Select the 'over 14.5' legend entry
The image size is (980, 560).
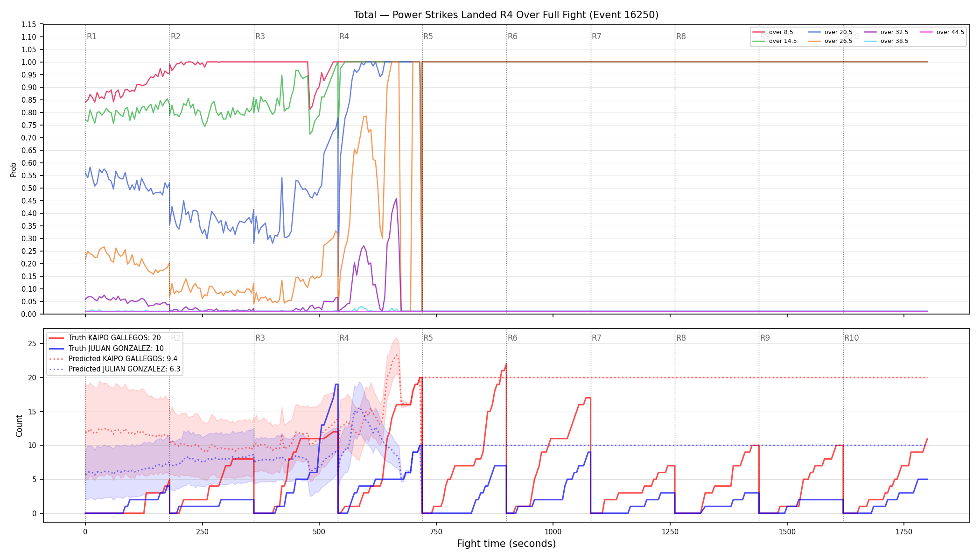click(x=775, y=41)
